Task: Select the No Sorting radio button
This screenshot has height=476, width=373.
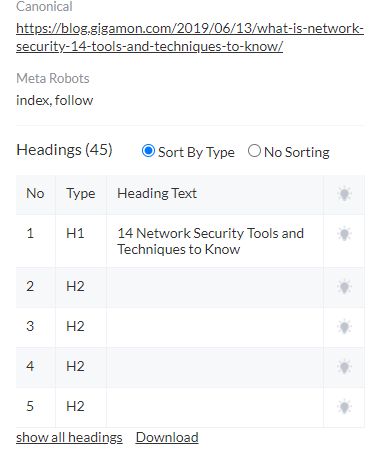Action: (x=254, y=151)
